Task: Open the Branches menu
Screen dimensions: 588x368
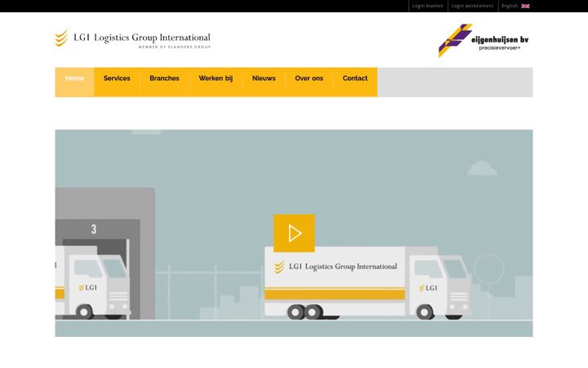Action: [x=164, y=82]
